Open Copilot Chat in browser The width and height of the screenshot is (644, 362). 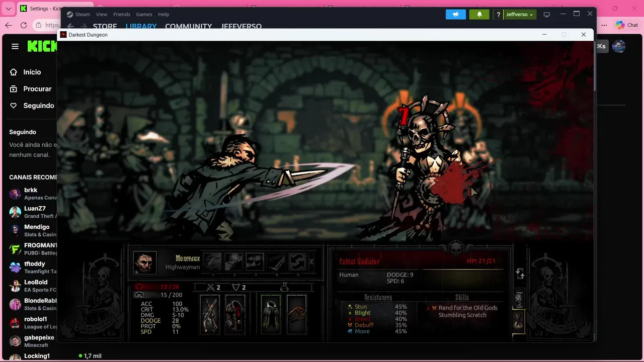tap(627, 25)
